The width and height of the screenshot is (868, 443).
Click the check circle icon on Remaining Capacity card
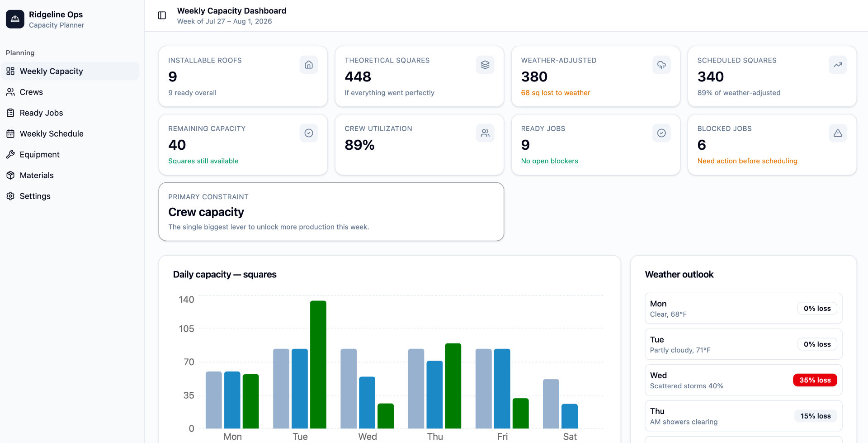pyautogui.click(x=309, y=133)
